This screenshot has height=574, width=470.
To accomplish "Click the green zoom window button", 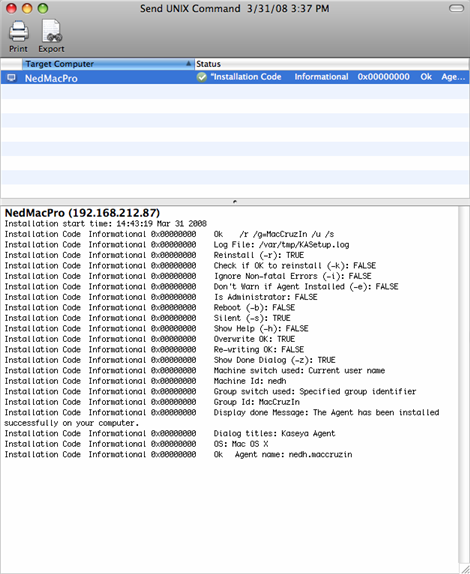I will pos(43,8).
